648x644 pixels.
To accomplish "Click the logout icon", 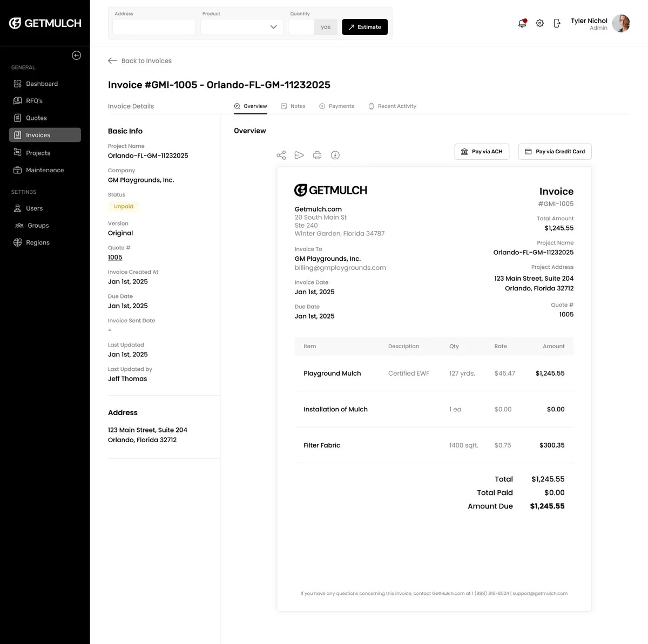I will tap(557, 23).
